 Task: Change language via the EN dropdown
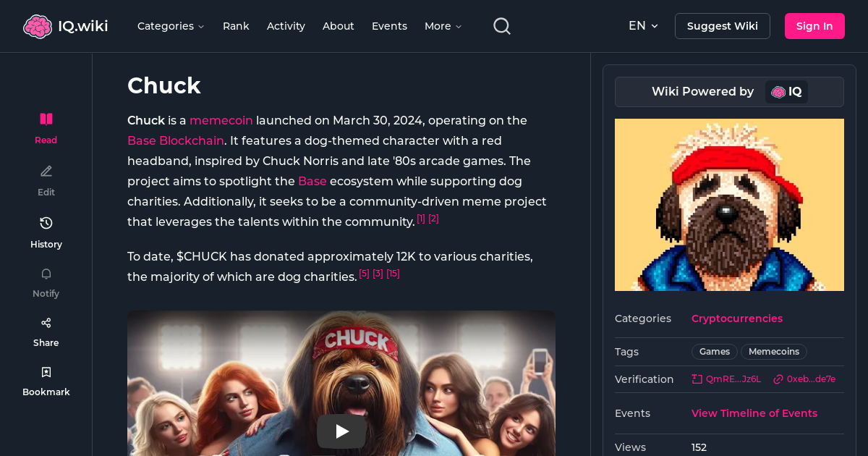click(x=643, y=25)
